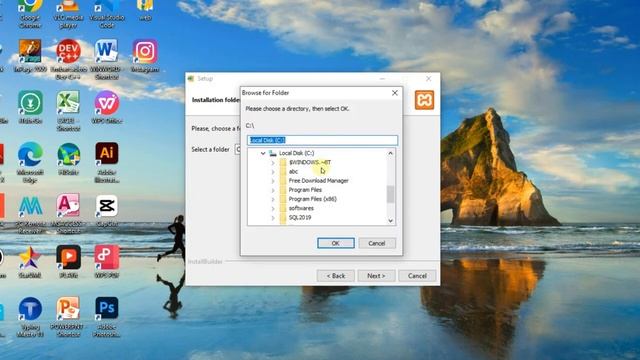Cancel the Setup installer window
Image resolution: width=640 pixels, height=360 pixels.
tap(417, 276)
